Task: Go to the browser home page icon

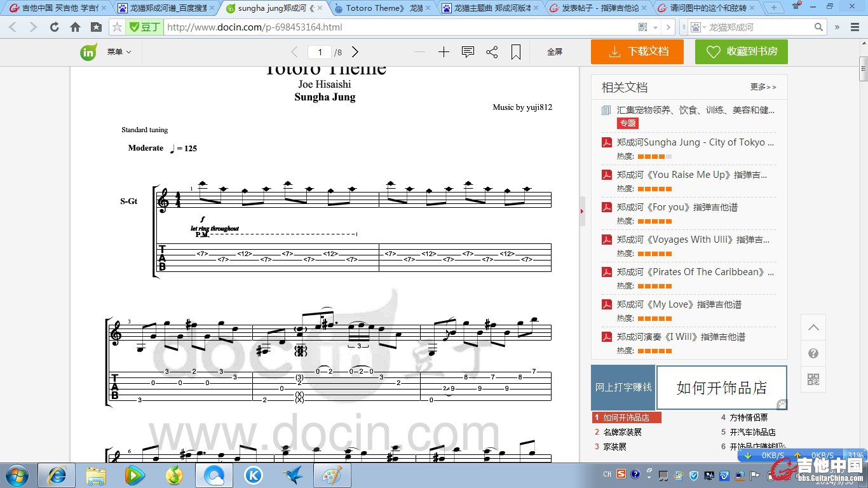Action: [75, 27]
